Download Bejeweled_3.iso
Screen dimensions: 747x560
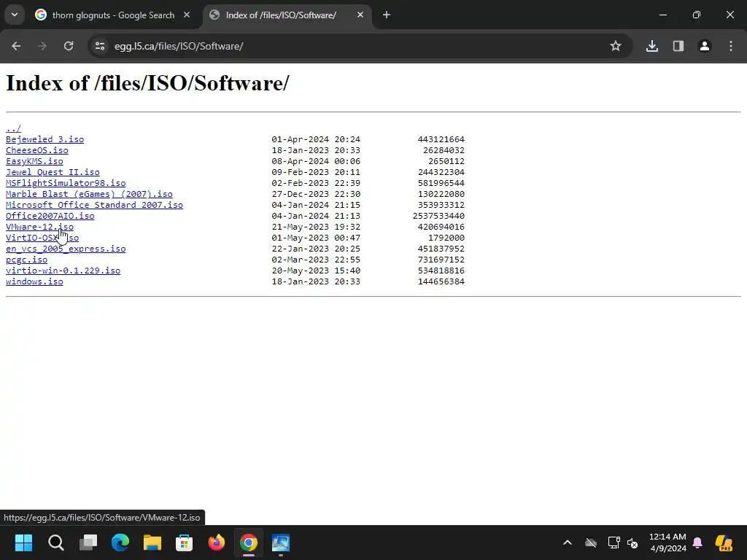coord(44,139)
